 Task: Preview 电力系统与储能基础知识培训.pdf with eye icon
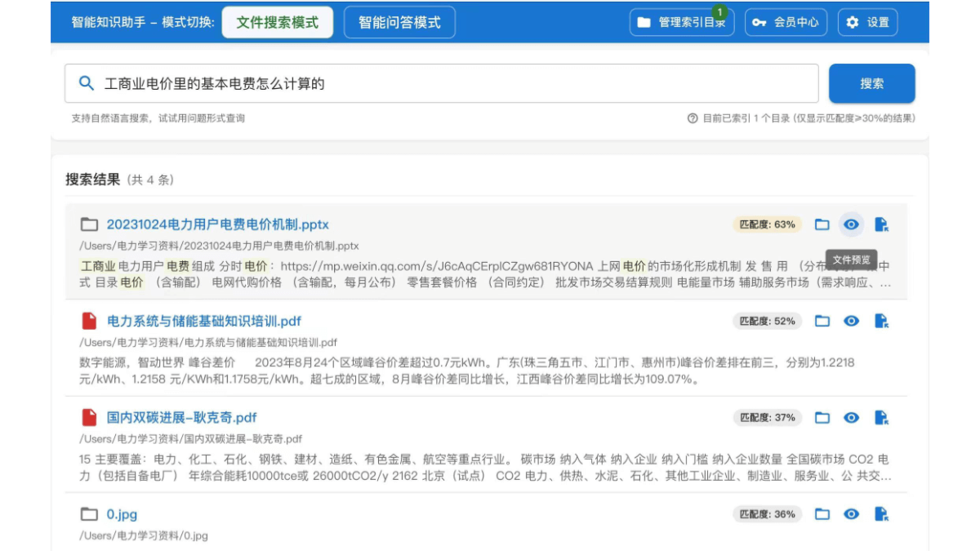pos(852,321)
